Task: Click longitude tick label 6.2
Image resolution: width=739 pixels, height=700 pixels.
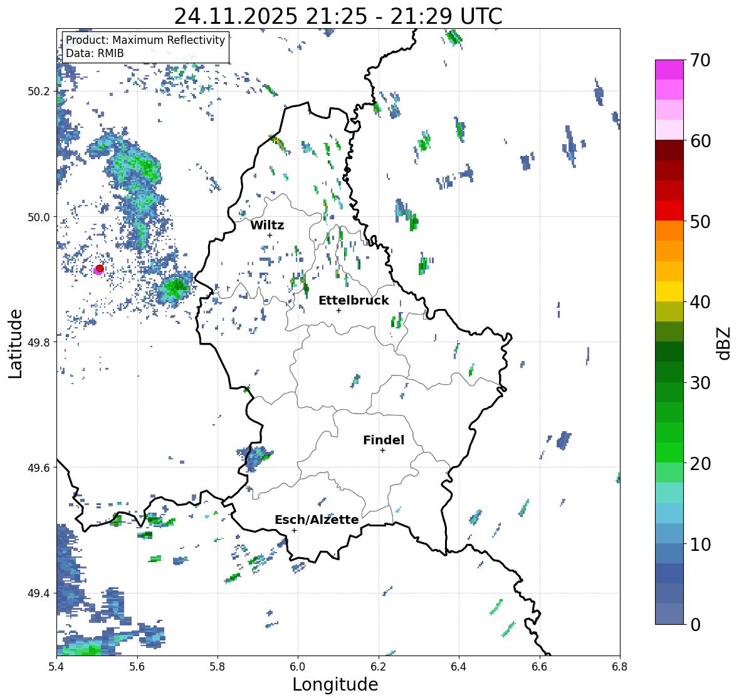Action: 379,667
